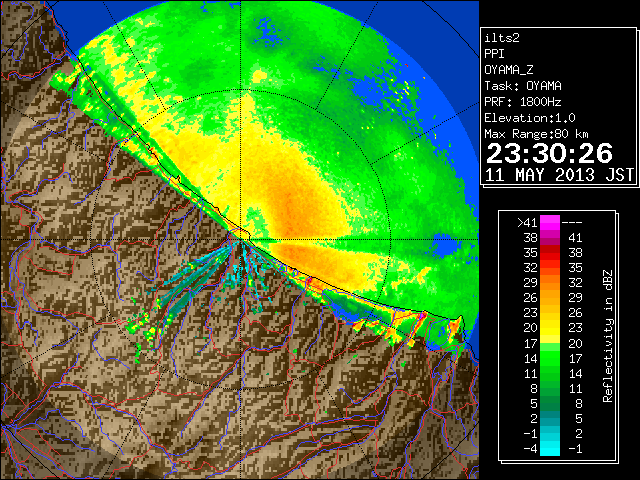Select the 'Elevation:1.0' line

coord(530,118)
